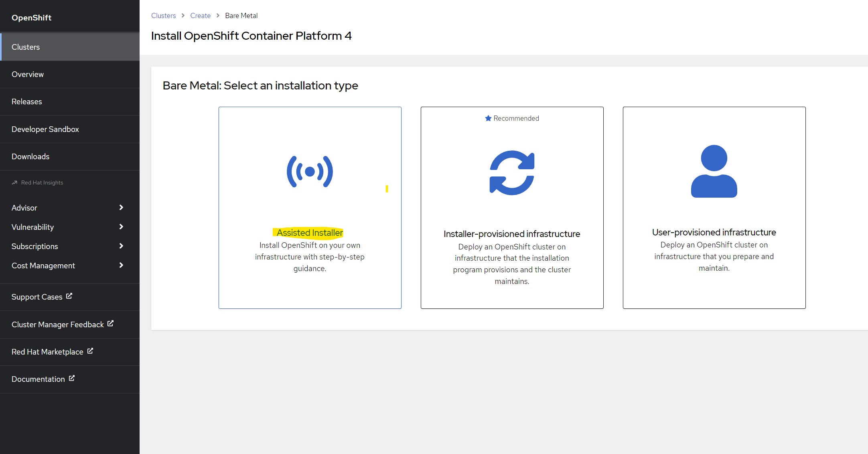Click the Installer-provisioned description paragraph
The width and height of the screenshot is (868, 454).
click(512, 264)
